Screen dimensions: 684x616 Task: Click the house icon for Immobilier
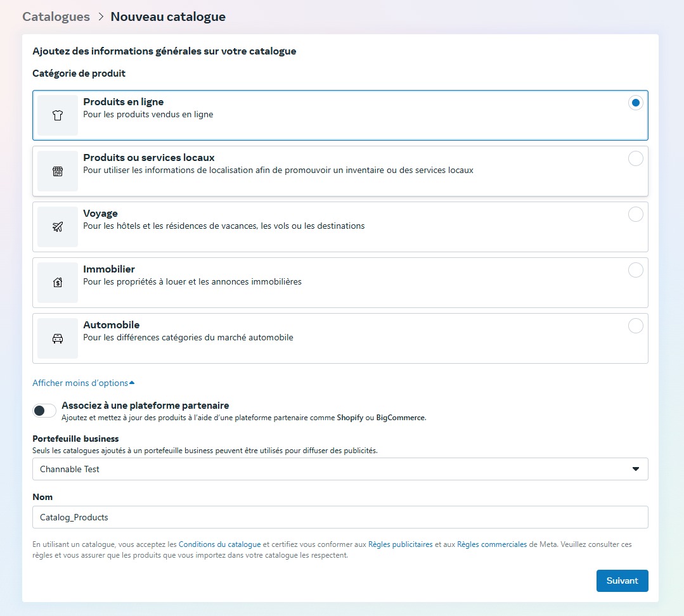point(58,283)
